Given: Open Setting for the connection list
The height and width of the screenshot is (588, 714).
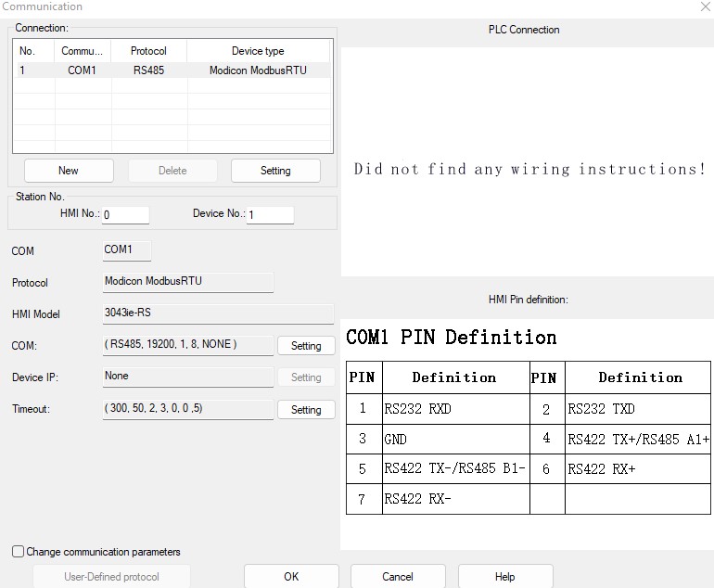Looking at the screenshot, I should (275, 171).
